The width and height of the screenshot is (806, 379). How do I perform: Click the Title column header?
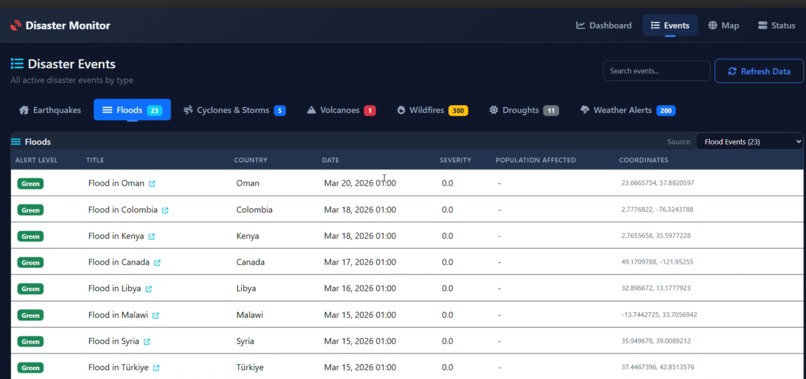95,160
